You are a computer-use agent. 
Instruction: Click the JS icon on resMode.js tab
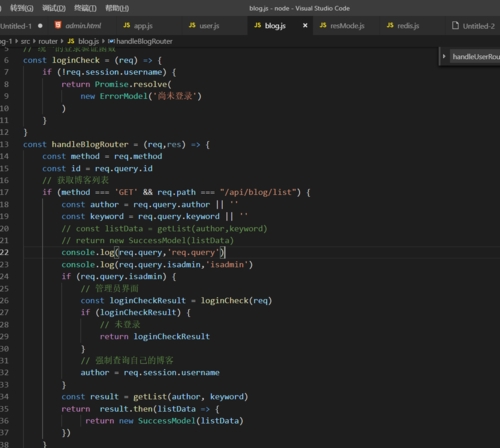coord(323,25)
